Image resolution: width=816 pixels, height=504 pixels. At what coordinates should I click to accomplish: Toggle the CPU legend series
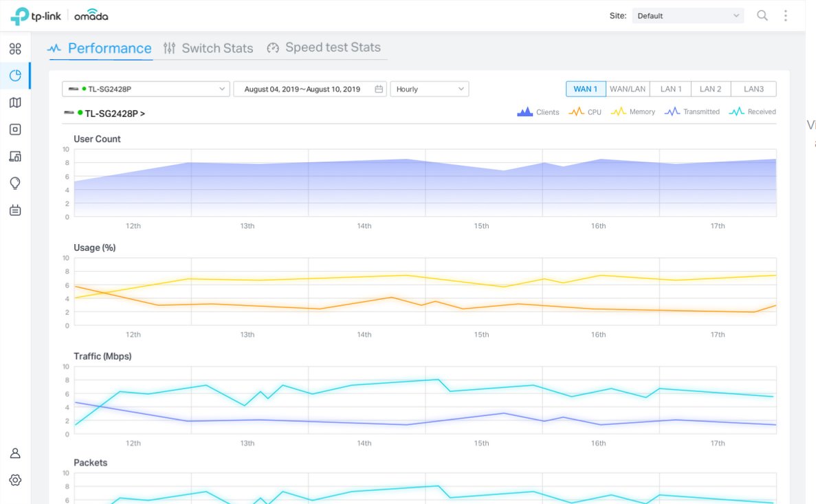point(585,112)
